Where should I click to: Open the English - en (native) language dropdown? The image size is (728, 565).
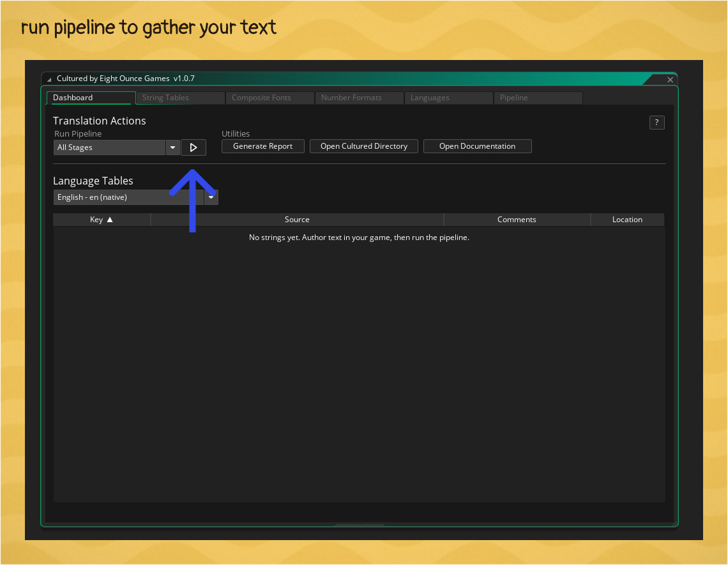135,197
